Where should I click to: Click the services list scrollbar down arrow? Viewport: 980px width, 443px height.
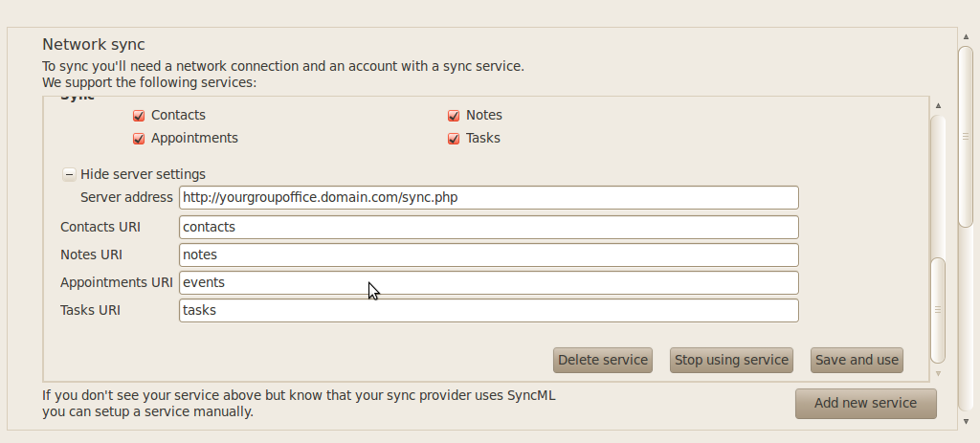coord(938,373)
